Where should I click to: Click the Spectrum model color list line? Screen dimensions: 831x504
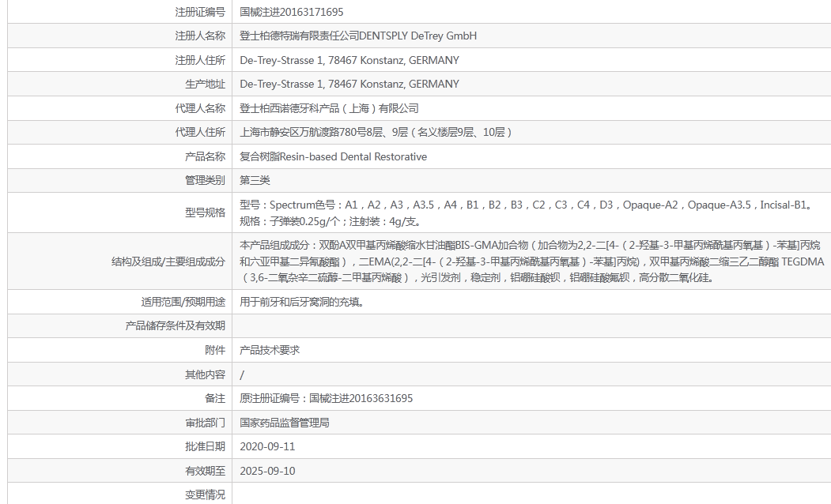[527, 205]
